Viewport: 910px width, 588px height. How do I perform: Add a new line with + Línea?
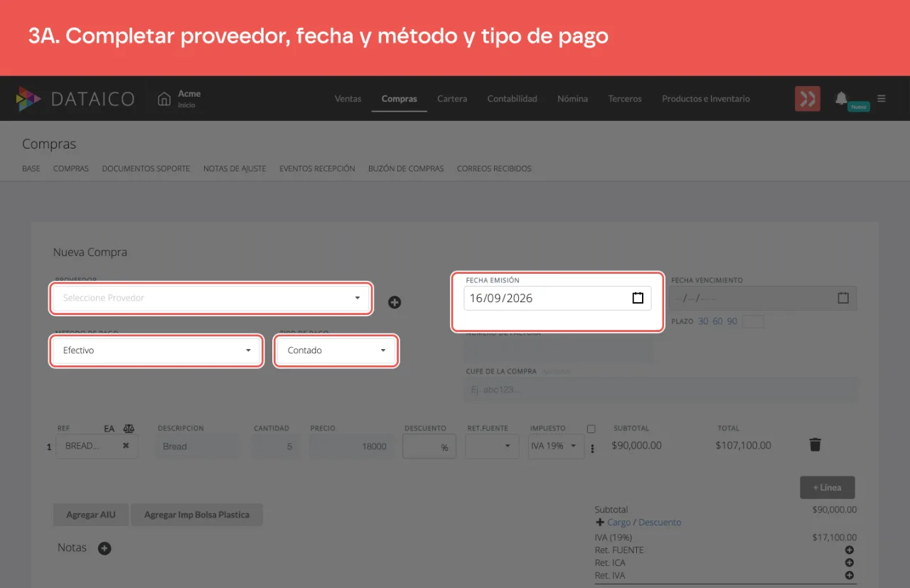828,488
